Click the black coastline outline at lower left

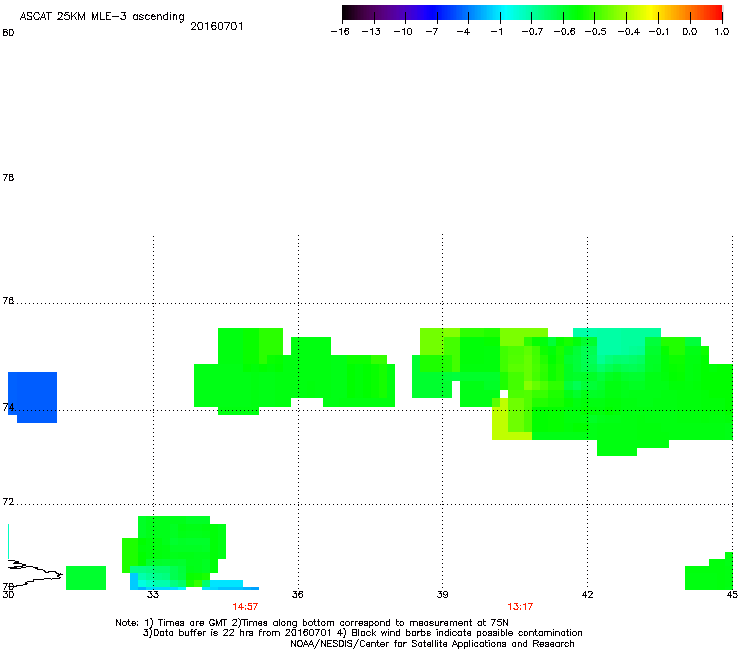35,573
